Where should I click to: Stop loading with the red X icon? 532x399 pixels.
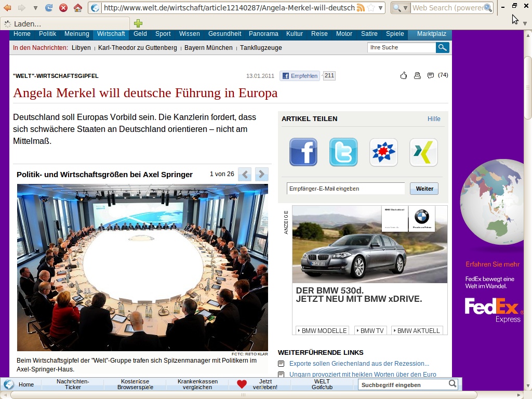(x=63, y=7)
